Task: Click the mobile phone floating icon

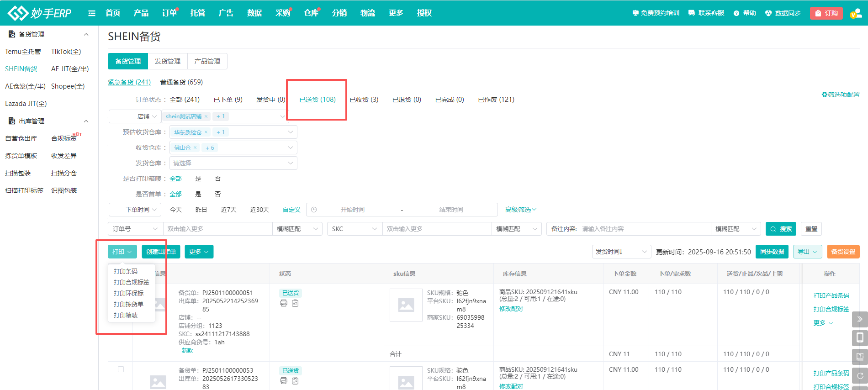Action: [860, 338]
